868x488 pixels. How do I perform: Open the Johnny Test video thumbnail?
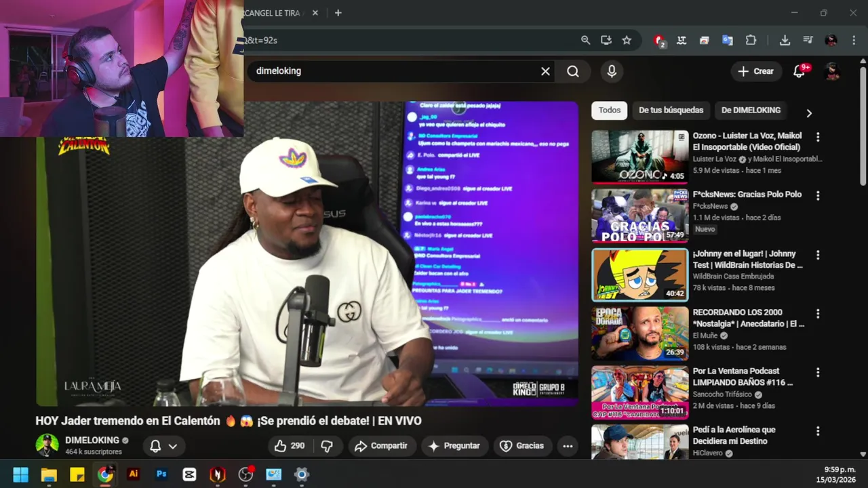pyautogui.click(x=639, y=274)
